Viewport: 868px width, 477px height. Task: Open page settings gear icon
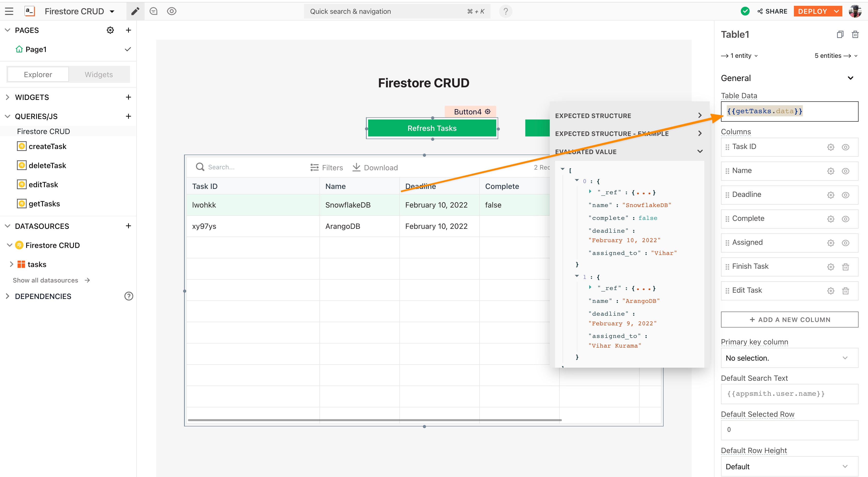point(110,30)
